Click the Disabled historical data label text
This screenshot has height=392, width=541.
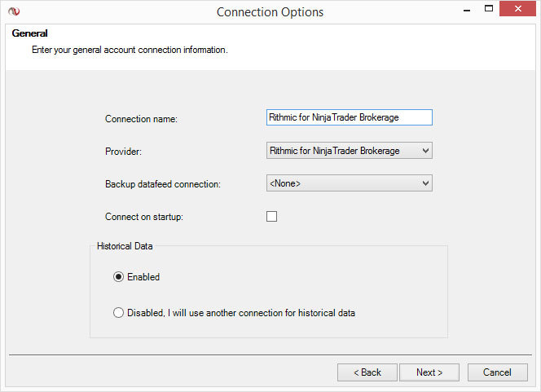point(241,313)
